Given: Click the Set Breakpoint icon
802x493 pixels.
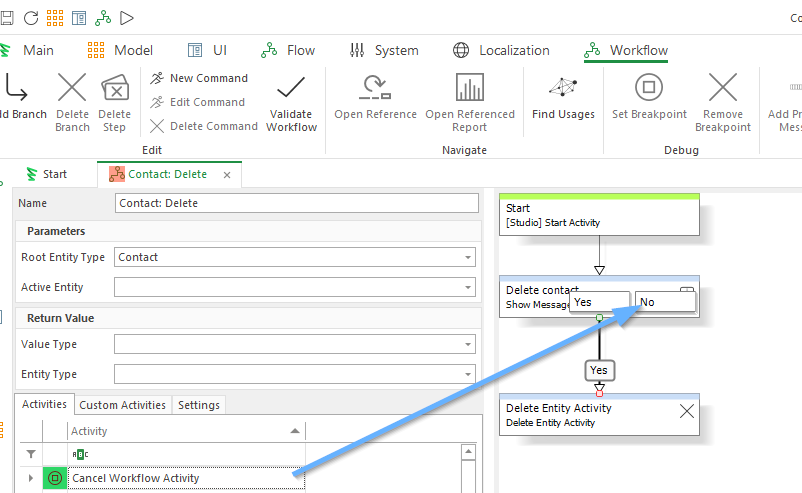Looking at the screenshot, I should click(x=649, y=87).
